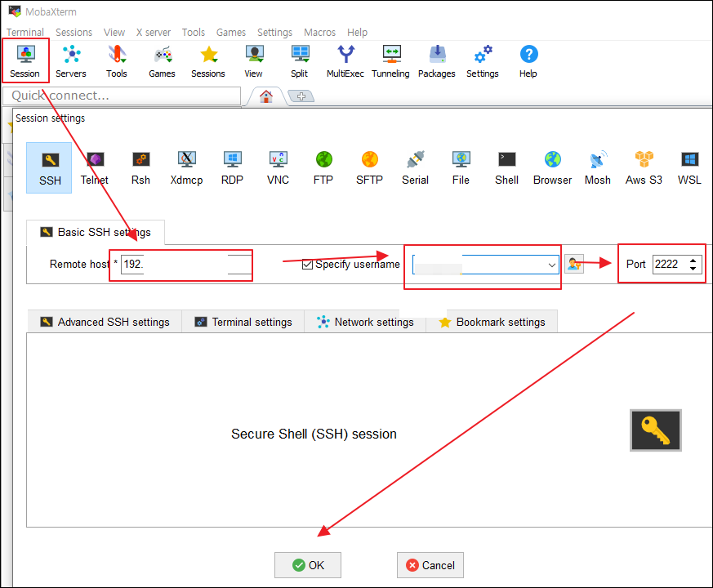The height and width of the screenshot is (588, 713).
Task: Open the Help menu
Action: tap(357, 33)
